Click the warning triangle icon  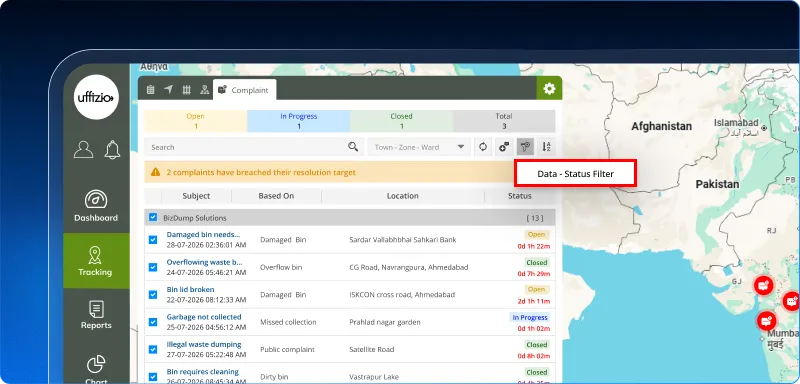pos(156,172)
